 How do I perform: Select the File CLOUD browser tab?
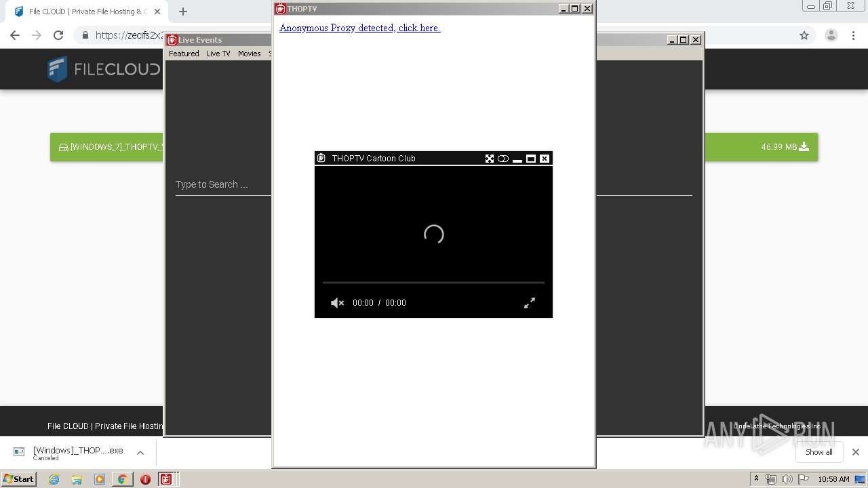point(87,12)
